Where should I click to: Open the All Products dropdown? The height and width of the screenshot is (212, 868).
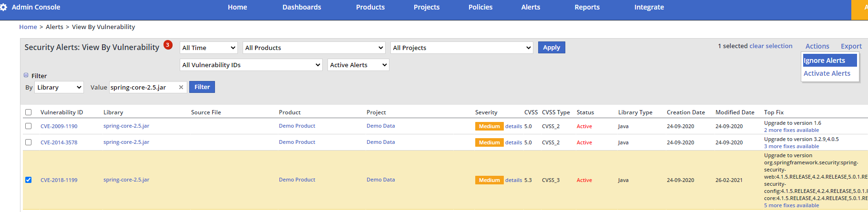click(x=314, y=48)
